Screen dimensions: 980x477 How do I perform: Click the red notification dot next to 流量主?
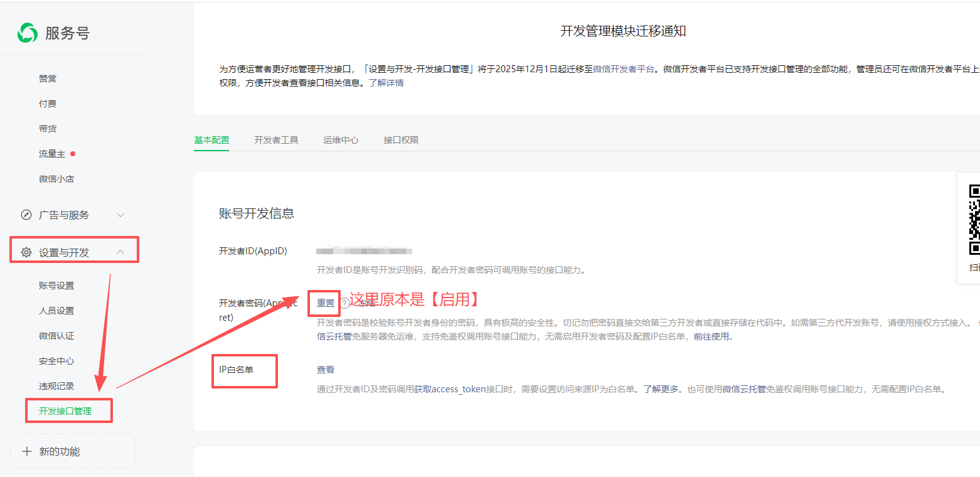point(73,154)
